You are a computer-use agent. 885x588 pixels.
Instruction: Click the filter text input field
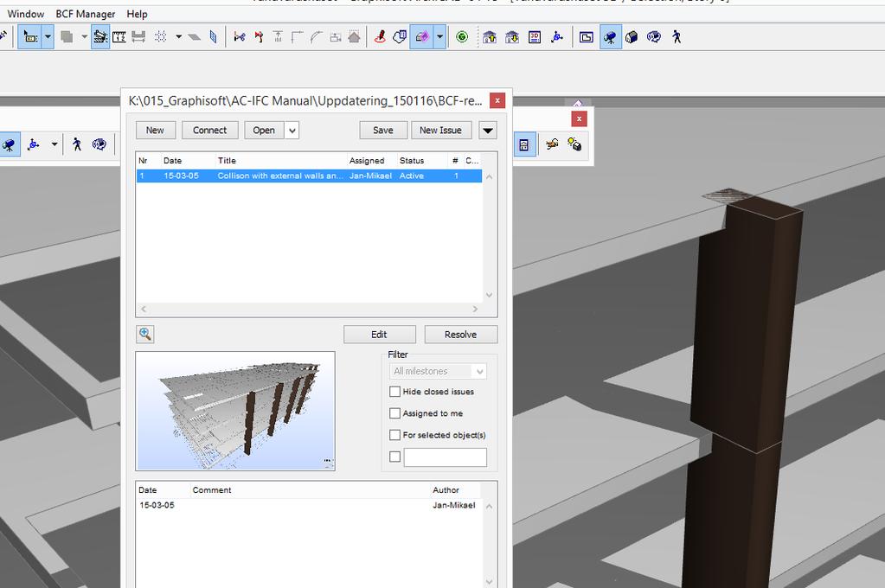(446, 457)
